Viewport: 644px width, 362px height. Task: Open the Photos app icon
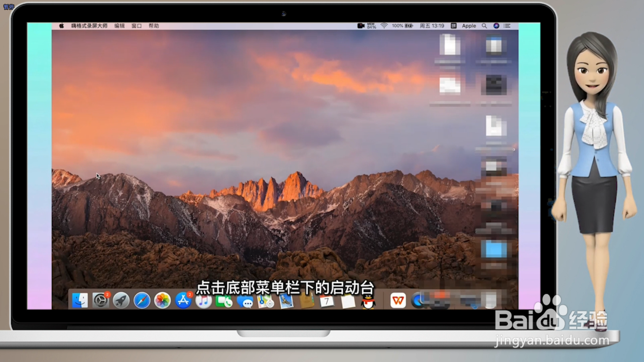(x=162, y=300)
